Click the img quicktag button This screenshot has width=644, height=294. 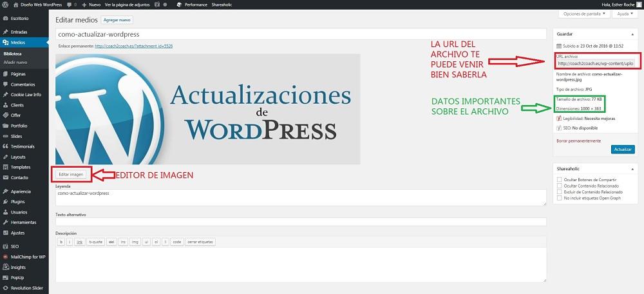tap(135, 242)
